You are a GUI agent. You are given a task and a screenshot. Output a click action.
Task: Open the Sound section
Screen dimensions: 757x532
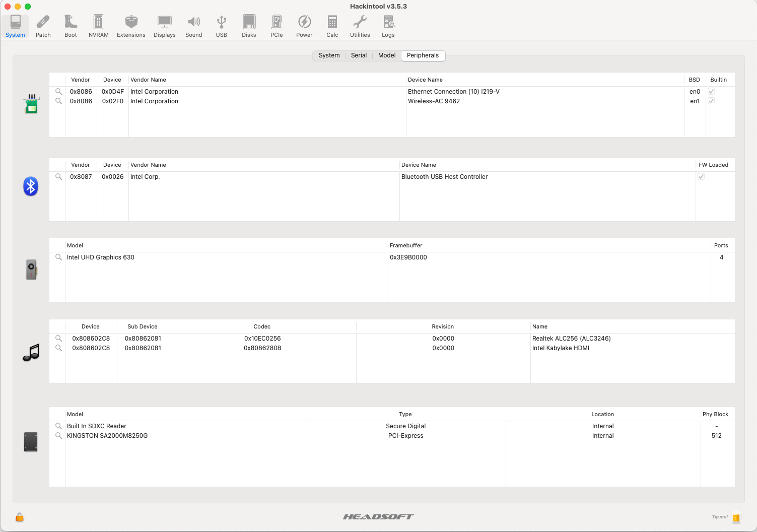(194, 26)
